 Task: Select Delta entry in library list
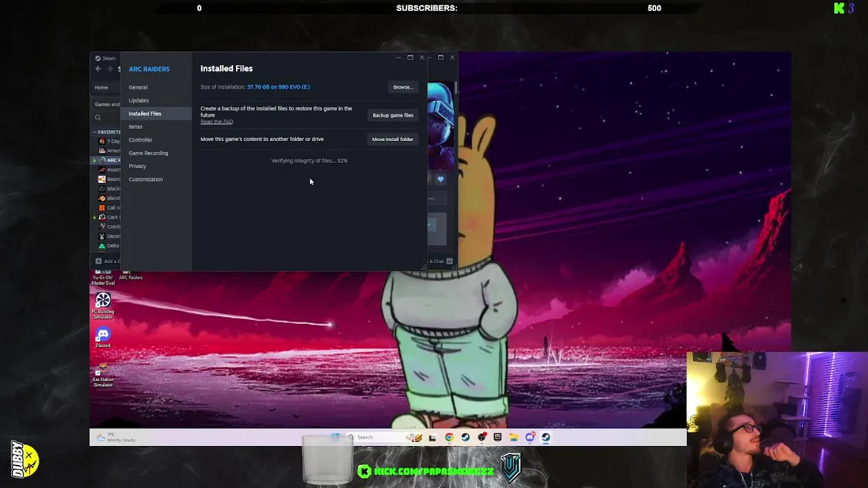[109, 245]
